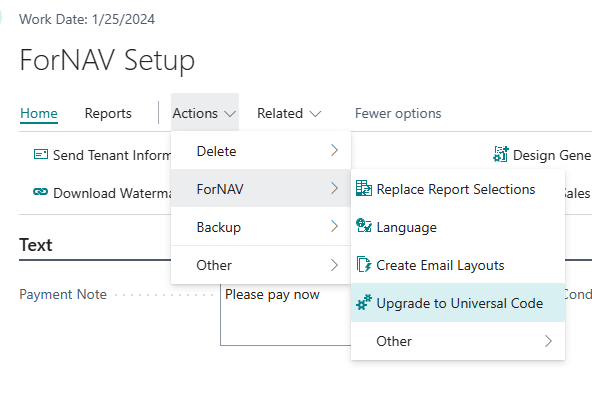Click Download Watermarks action
Image resolution: width=592 pixels, height=401 pixels.
(102, 193)
